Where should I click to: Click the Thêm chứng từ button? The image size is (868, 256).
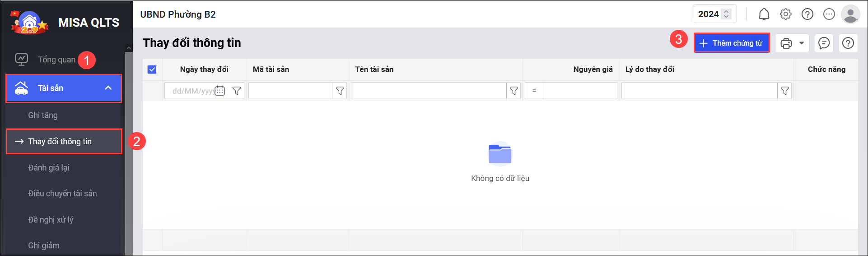[x=732, y=43]
